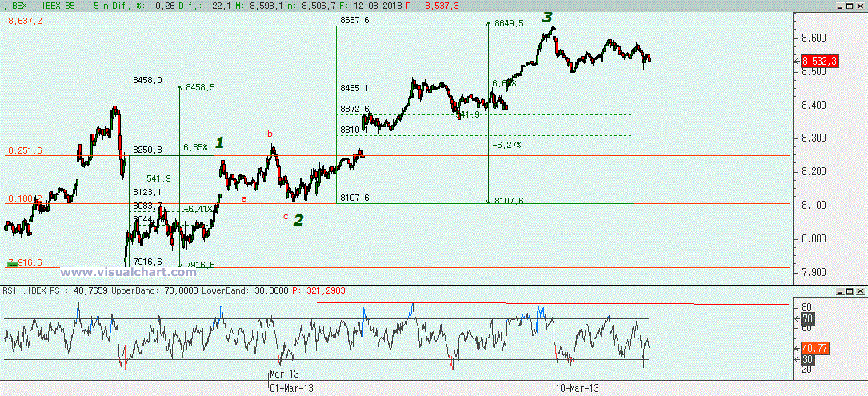Click the 6,85% percentage label
This screenshot has height=396, width=868.
tap(195, 148)
